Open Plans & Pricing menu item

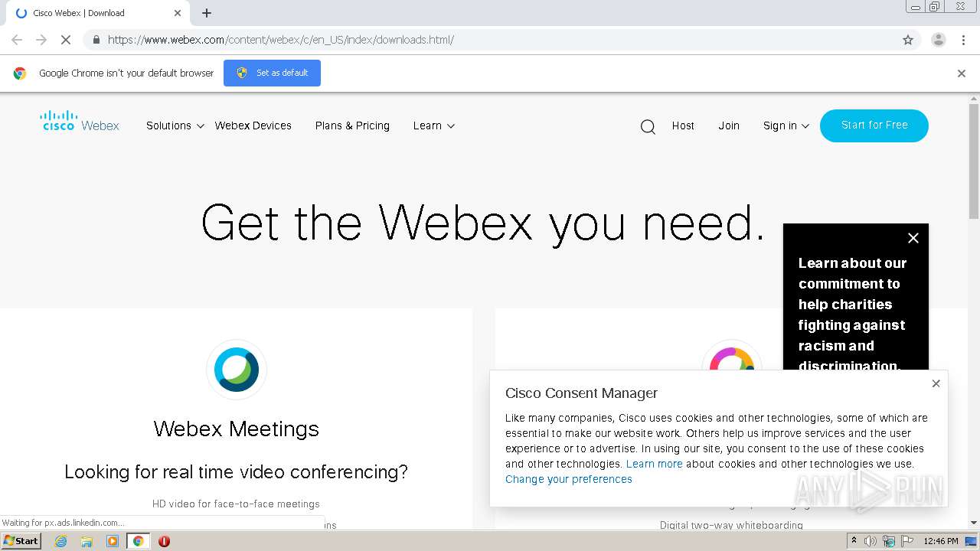[352, 126]
